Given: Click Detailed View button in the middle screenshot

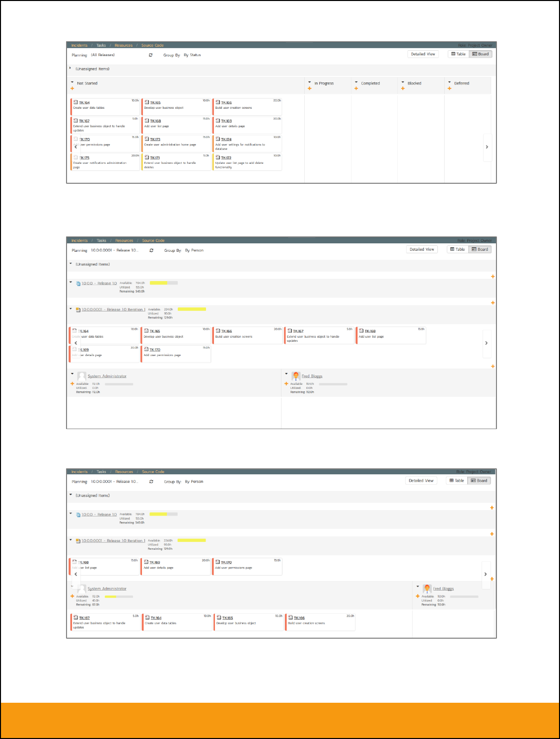Looking at the screenshot, I should (x=422, y=249).
